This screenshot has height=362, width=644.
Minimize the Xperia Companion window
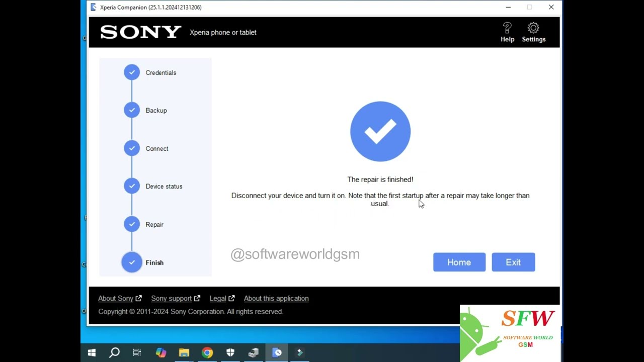click(508, 7)
